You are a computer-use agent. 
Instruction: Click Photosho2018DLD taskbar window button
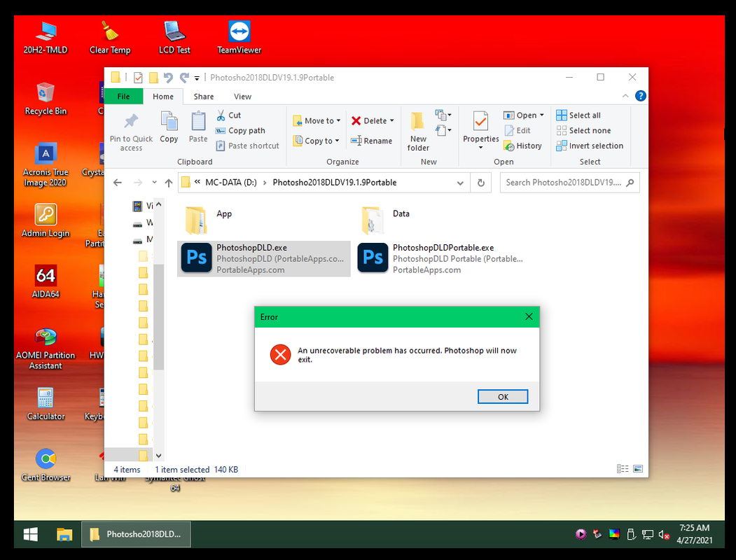tap(136, 534)
